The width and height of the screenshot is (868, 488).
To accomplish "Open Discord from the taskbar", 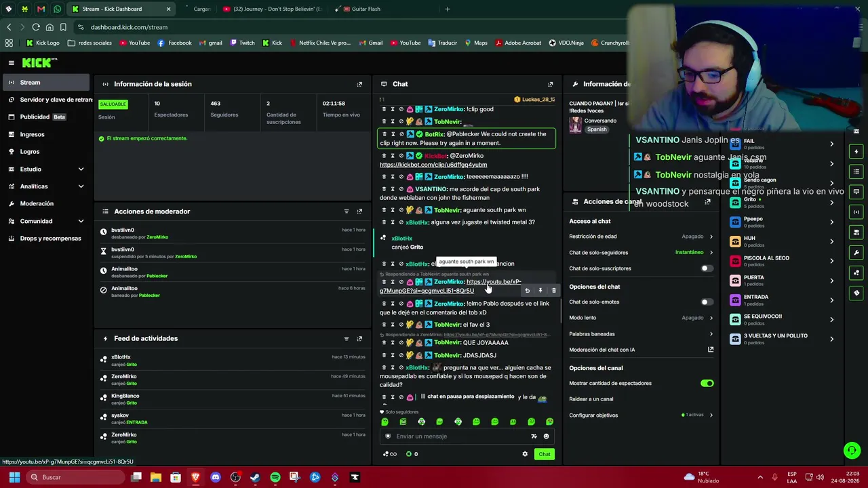I will pyautogui.click(x=216, y=477).
